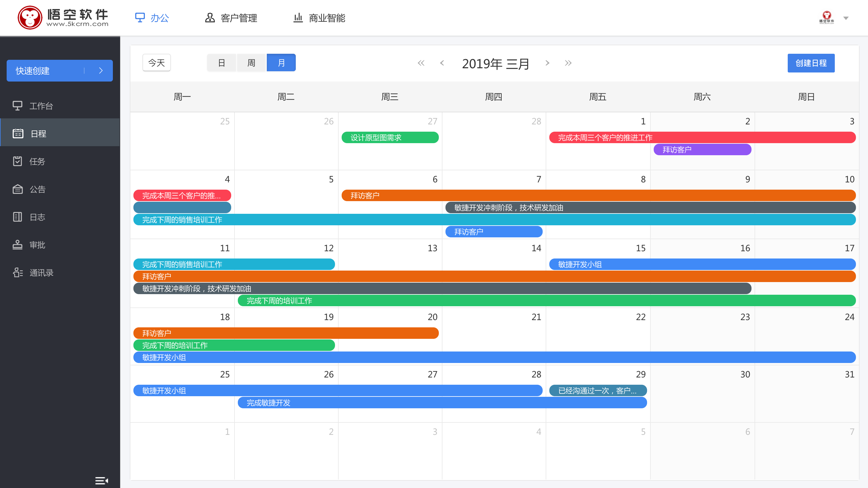Navigate to next month with right arrow

(x=548, y=63)
